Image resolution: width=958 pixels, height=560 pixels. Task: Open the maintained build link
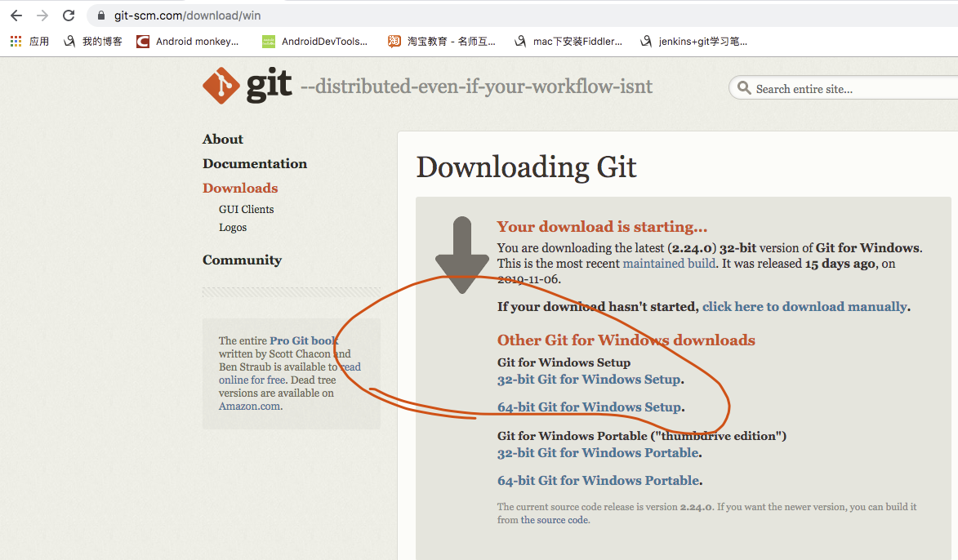[668, 263]
